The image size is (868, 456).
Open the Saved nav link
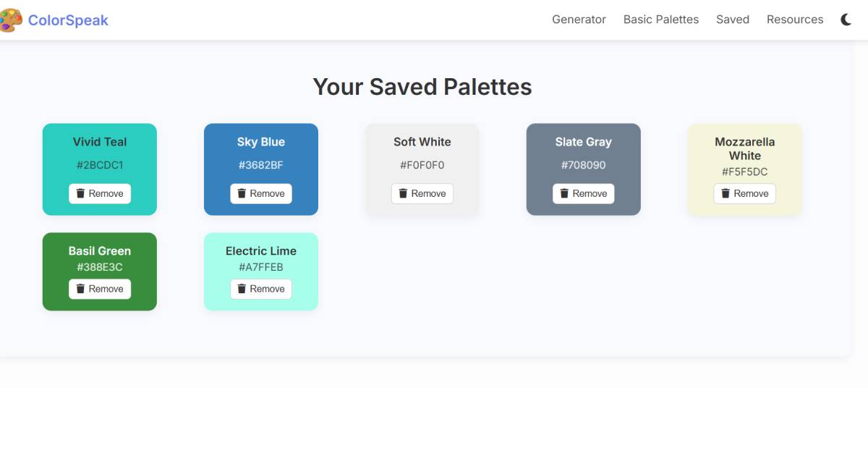(x=732, y=20)
